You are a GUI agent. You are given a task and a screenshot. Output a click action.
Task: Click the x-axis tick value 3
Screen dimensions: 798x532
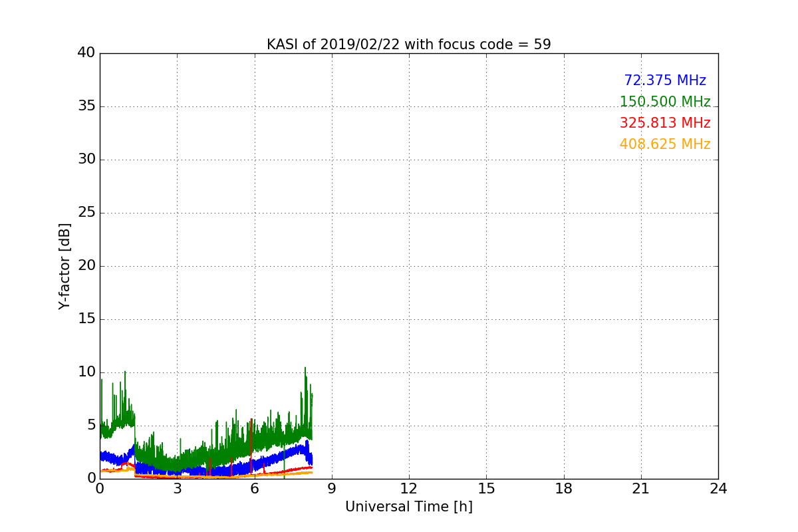[x=177, y=489]
